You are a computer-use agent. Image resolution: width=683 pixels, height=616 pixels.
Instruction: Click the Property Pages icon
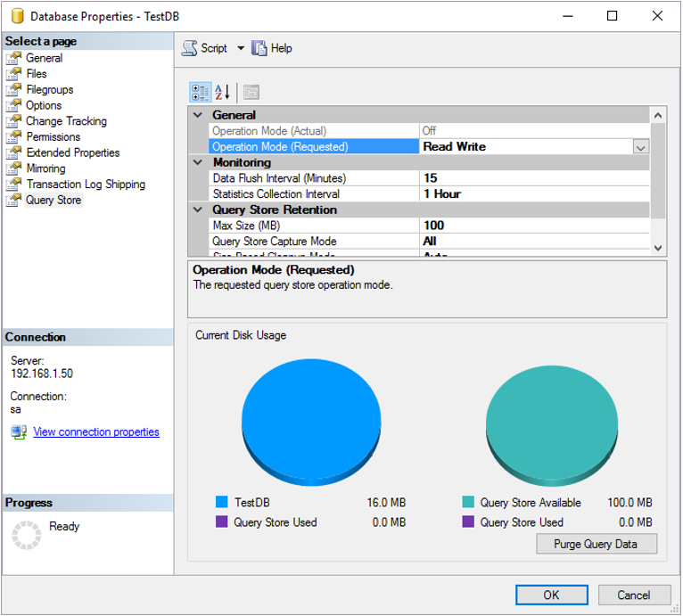(251, 92)
